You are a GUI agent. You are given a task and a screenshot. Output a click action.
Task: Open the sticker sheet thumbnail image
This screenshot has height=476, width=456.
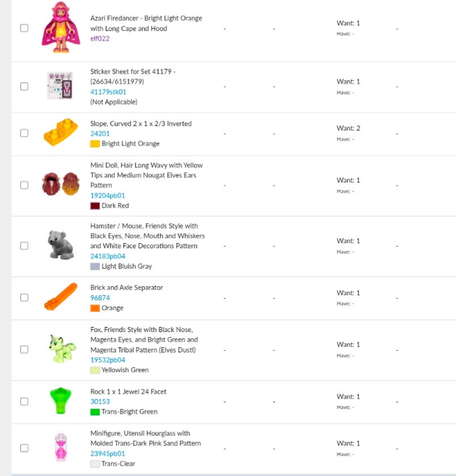(59, 86)
